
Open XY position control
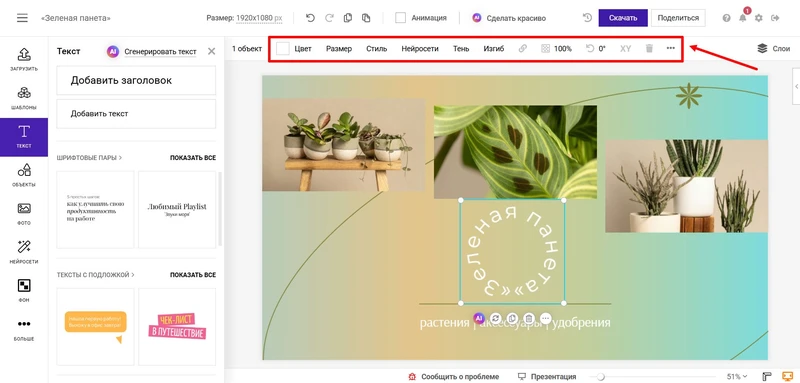coord(626,49)
